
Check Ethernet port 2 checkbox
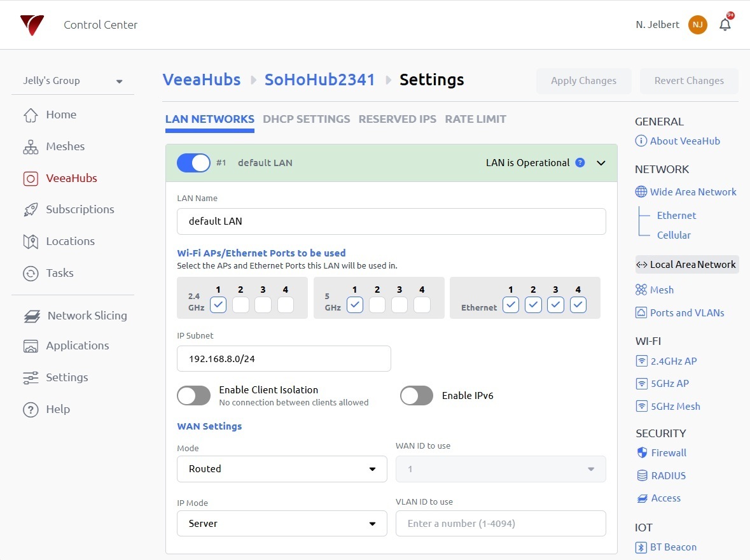tap(533, 305)
